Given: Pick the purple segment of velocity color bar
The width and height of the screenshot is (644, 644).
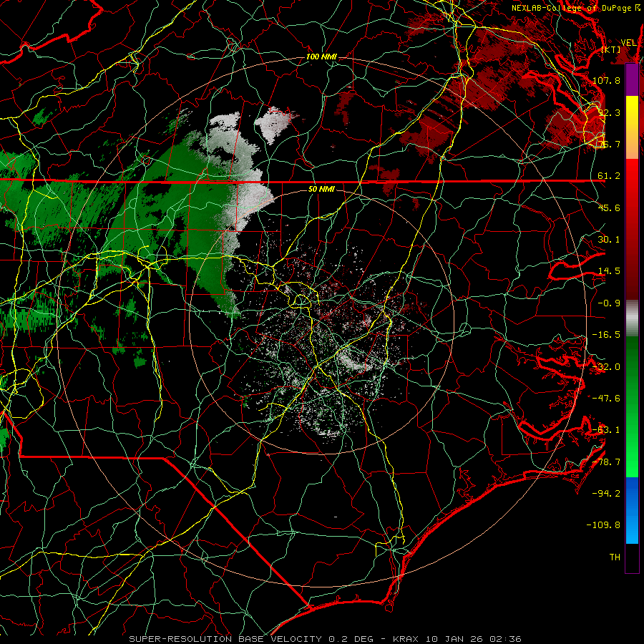Looking at the screenshot, I should (x=632, y=79).
